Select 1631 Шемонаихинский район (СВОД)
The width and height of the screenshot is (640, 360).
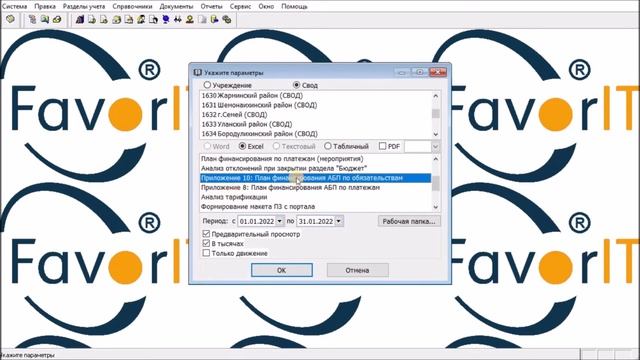pos(316,105)
